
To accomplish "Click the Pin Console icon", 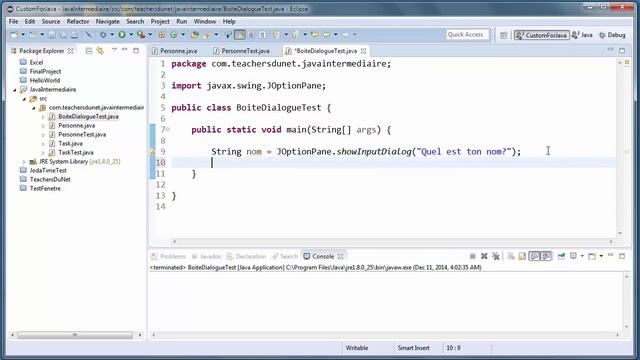I will tap(562, 256).
